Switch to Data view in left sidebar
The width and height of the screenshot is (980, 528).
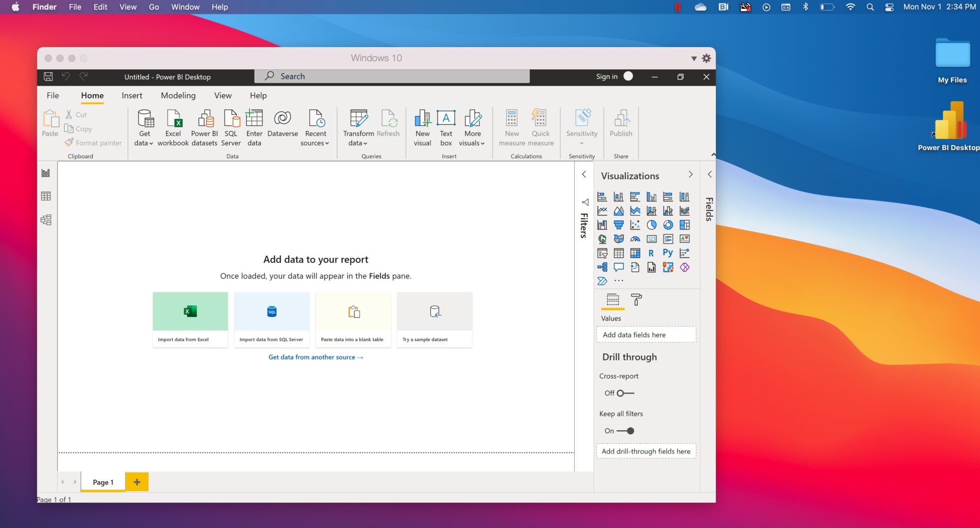(x=46, y=196)
